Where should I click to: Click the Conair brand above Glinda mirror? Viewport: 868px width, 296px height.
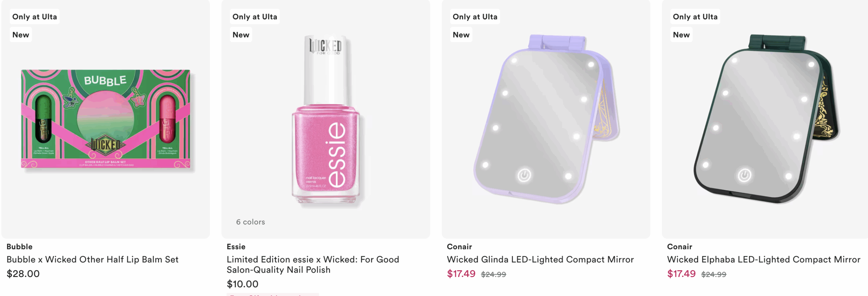(459, 246)
